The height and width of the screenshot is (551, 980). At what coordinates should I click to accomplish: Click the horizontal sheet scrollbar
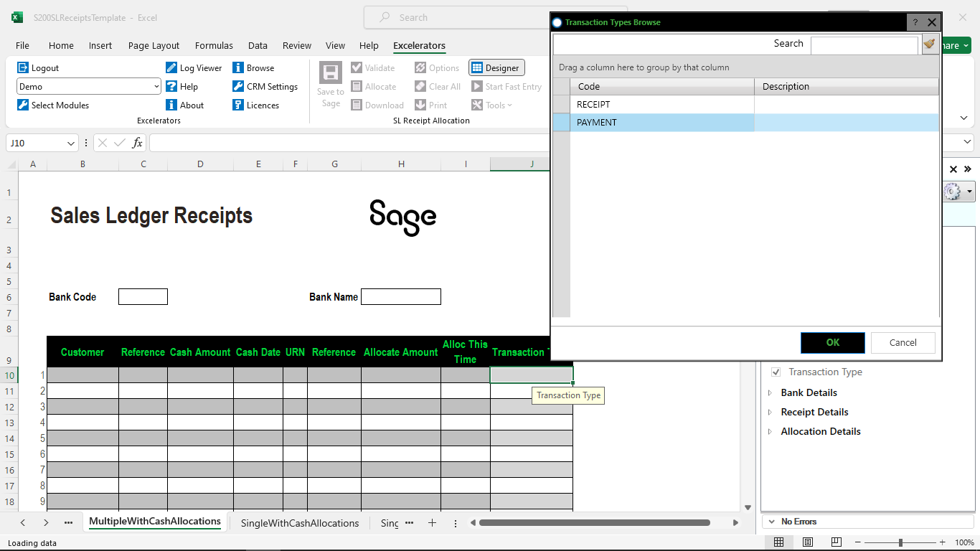click(x=595, y=523)
